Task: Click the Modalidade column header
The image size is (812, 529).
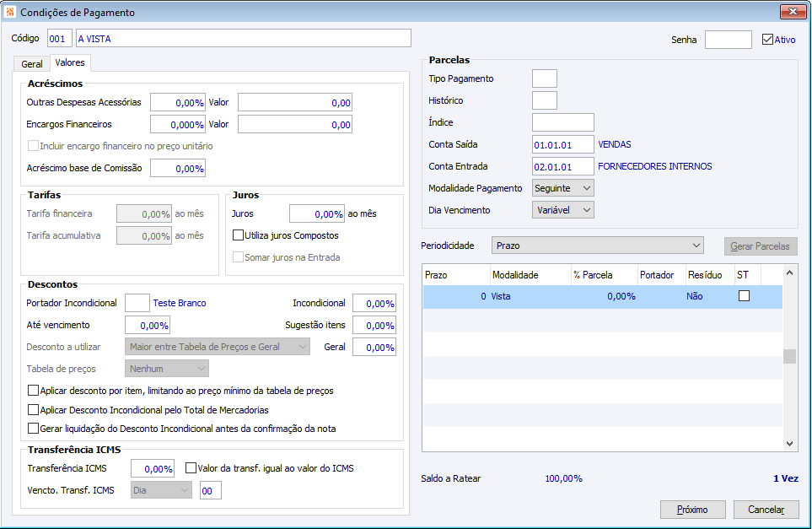Action: [x=530, y=274]
